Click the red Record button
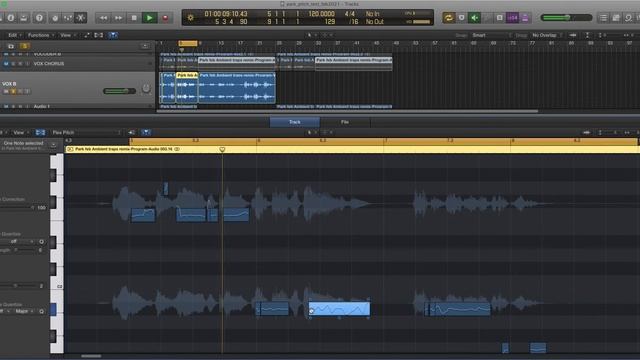Viewport: 640px width, 360px height. (x=165, y=18)
